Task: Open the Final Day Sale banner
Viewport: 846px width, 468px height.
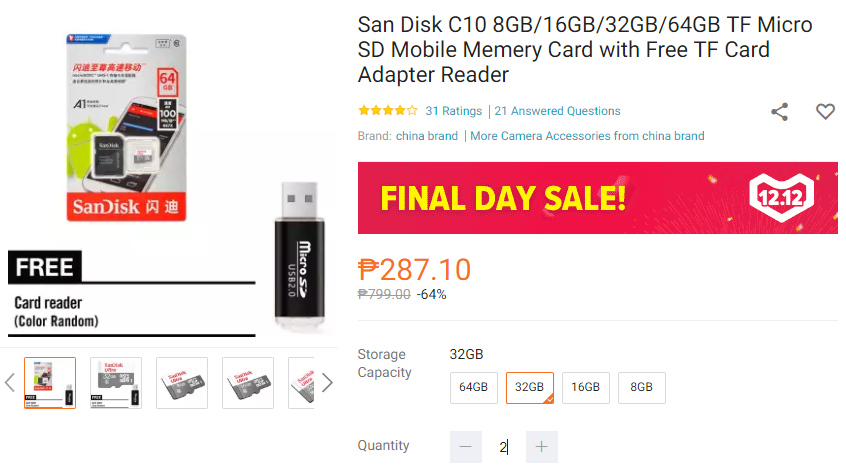Action: [598, 198]
